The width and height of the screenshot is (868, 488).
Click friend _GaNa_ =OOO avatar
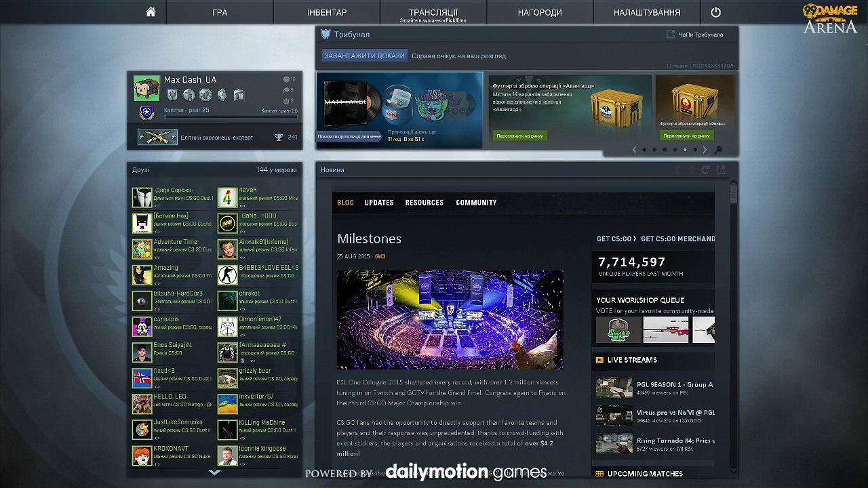227,223
